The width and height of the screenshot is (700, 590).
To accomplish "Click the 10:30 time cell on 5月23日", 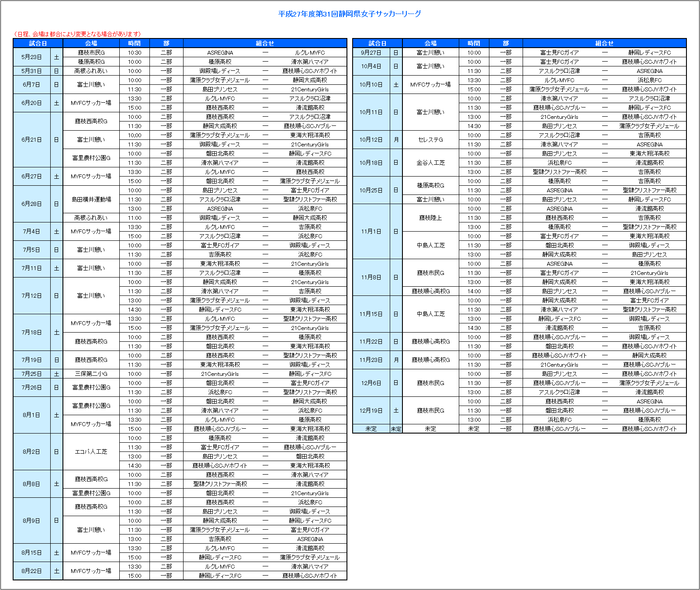I will (135, 52).
